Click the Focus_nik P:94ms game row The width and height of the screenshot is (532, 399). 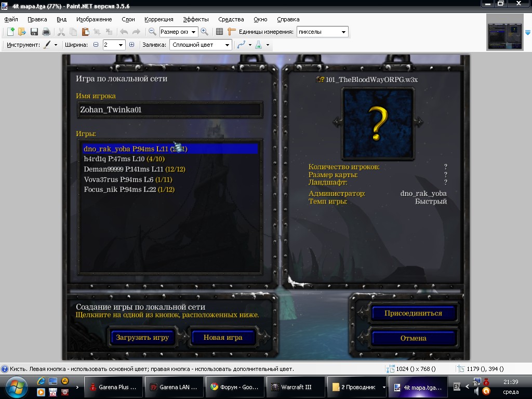[x=170, y=190]
